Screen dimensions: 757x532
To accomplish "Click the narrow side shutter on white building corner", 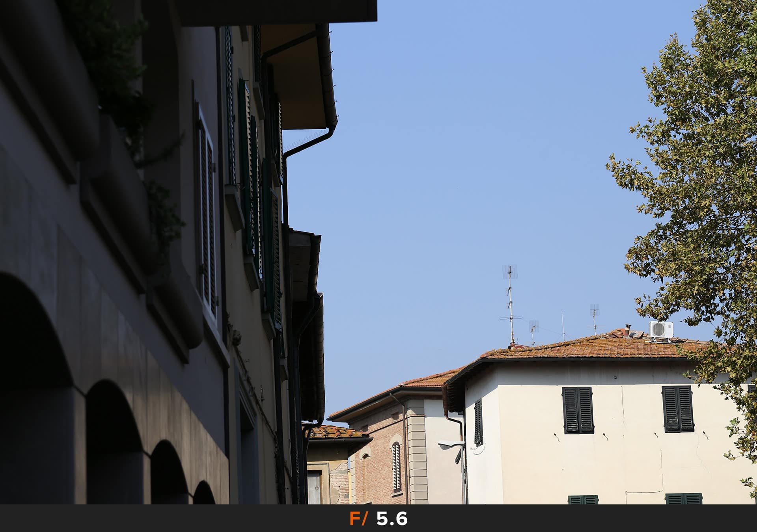I will tap(478, 423).
